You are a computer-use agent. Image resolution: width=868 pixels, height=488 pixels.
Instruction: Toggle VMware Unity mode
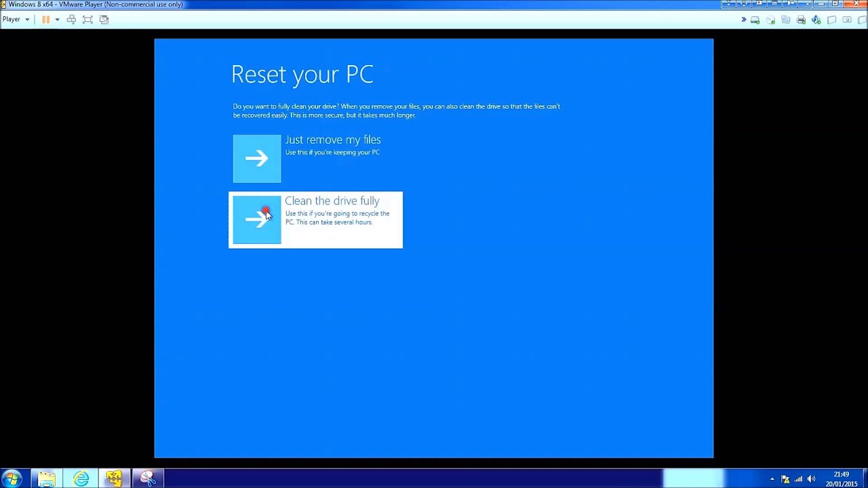pos(104,20)
